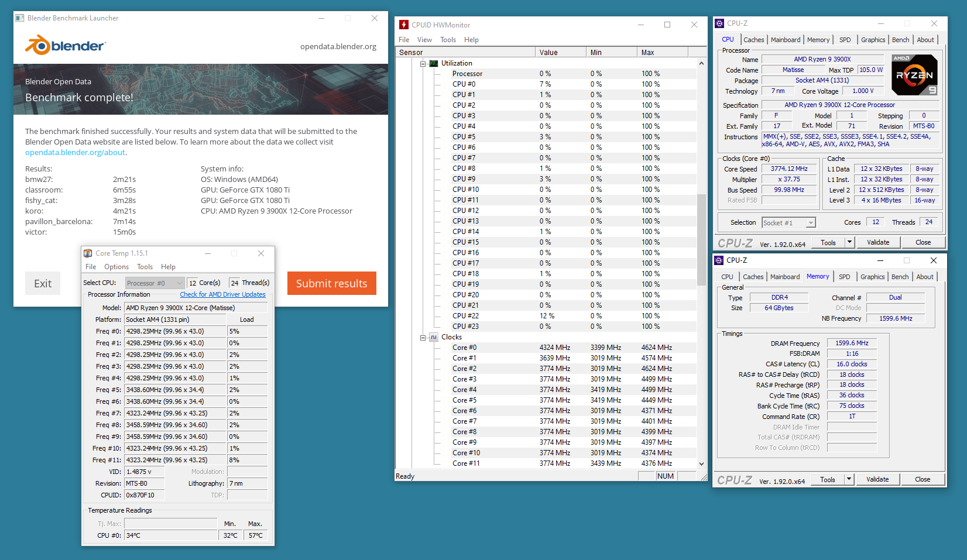Image resolution: width=967 pixels, height=560 pixels.
Task: Open the File menu in Core Temp
Action: [x=91, y=267]
